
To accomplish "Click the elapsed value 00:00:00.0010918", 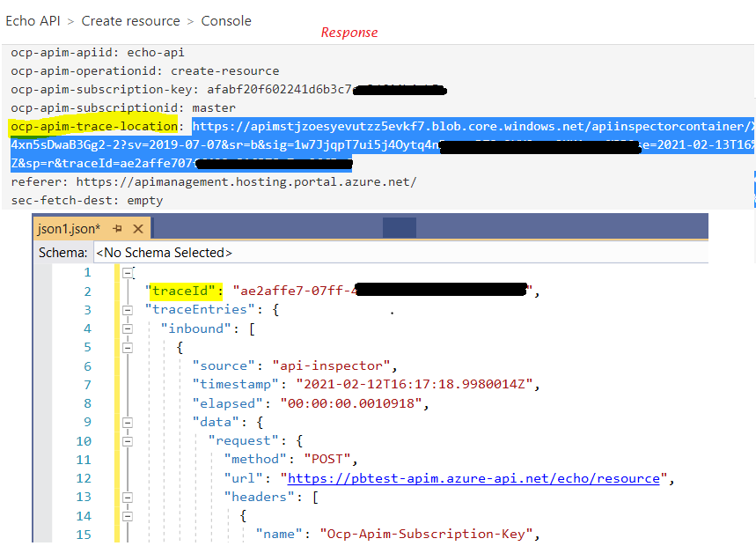I will tap(351, 403).
